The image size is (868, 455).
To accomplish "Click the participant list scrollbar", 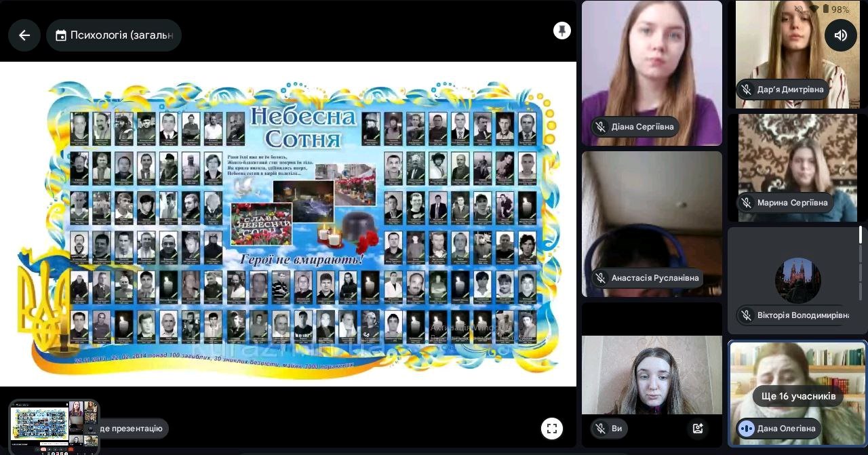I will click(x=861, y=262).
